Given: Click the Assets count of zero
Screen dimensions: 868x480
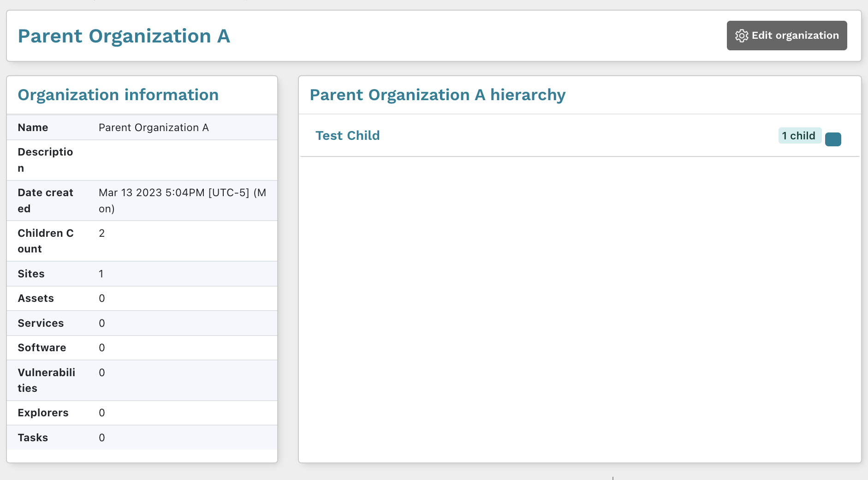Looking at the screenshot, I should (101, 298).
